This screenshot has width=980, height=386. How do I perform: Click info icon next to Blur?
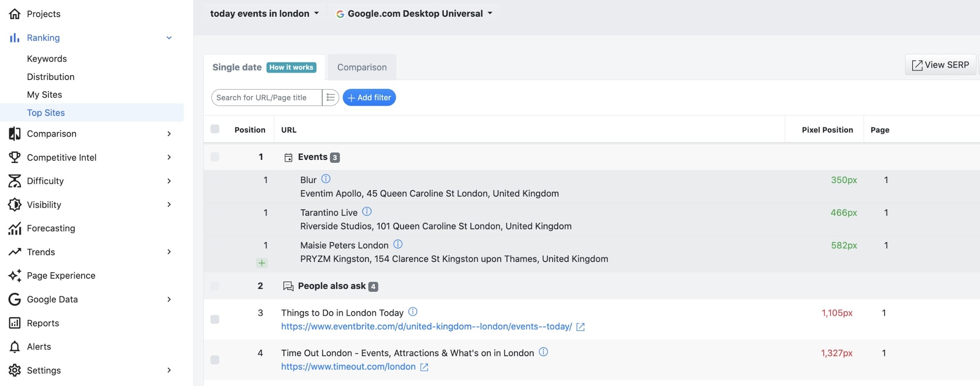[326, 179]
